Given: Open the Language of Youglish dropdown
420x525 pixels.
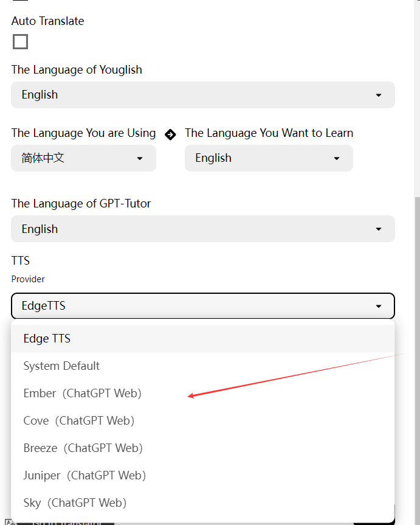Looking at the screenshot, I should pos(203,95).
